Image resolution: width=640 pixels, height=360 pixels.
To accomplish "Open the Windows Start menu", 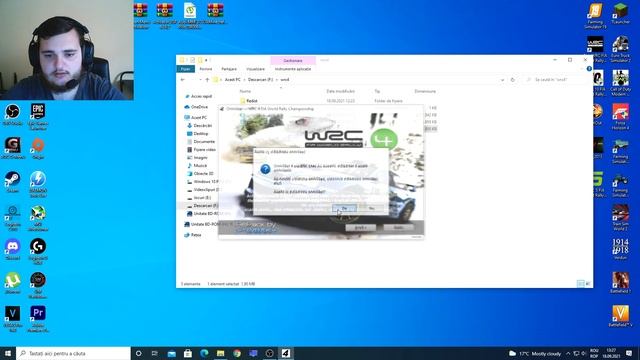I will pos(8,353).
